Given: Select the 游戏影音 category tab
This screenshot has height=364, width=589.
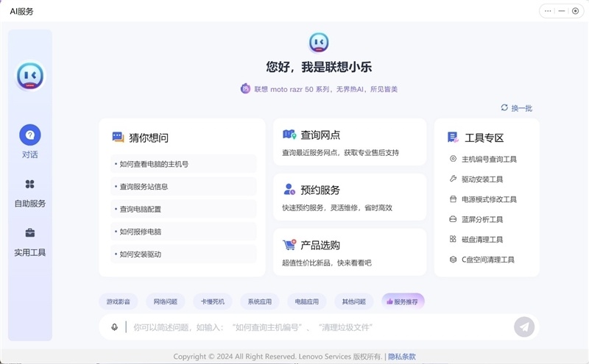Looking at the screenshot, I should coord(118,301).
